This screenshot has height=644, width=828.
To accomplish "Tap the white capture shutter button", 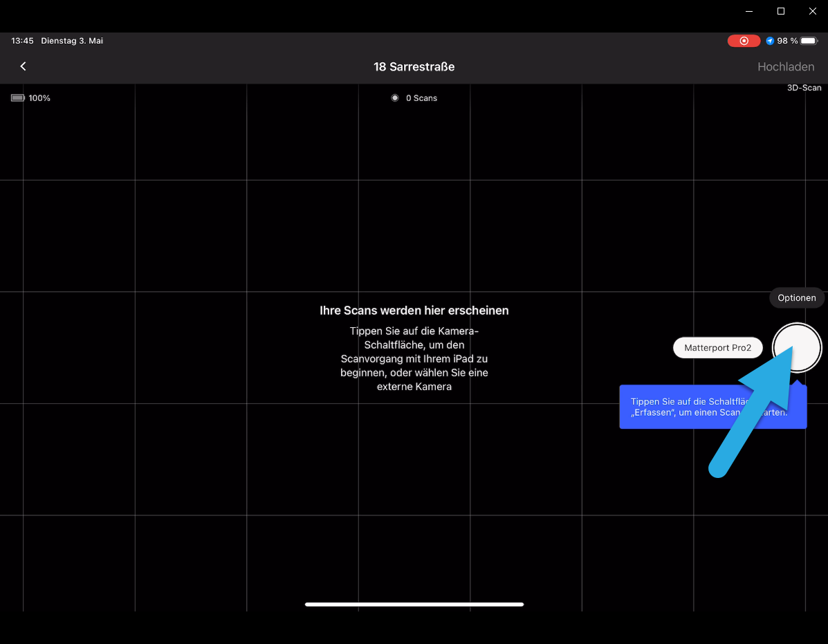I will pos(796,348).
